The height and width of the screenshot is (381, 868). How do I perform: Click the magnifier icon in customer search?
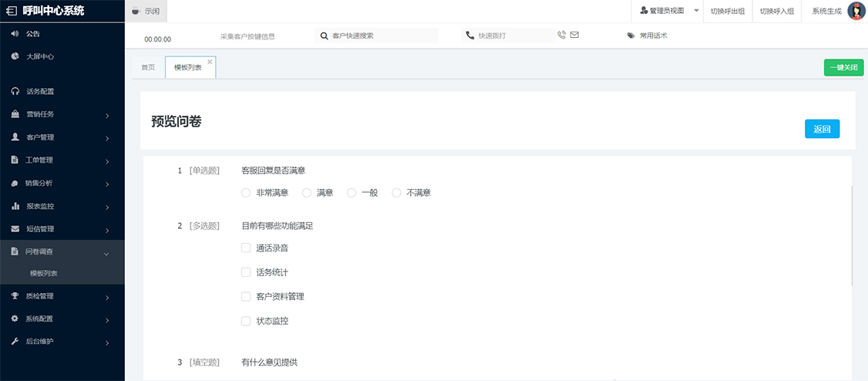pyautogui.click(x=325, y=35)
